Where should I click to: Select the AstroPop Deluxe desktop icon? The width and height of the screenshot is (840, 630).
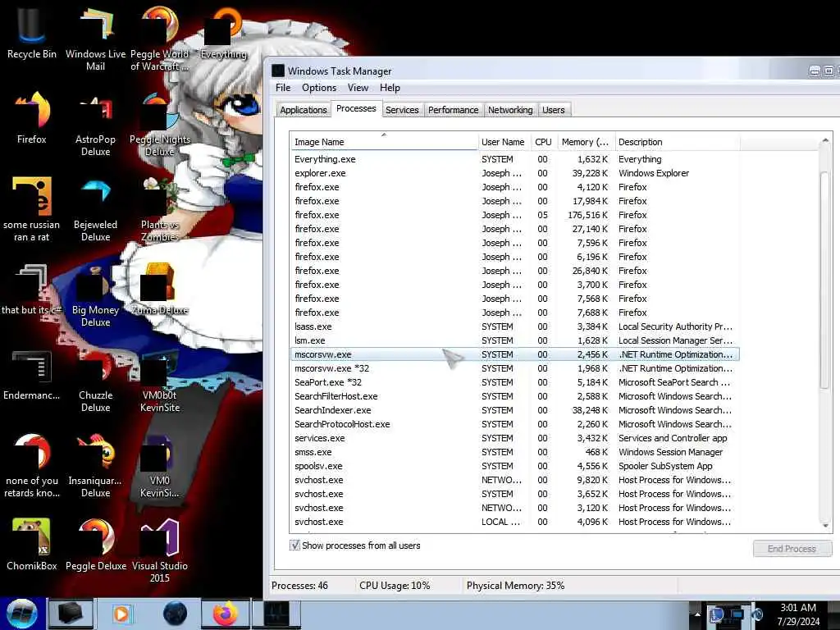[95, 125]
